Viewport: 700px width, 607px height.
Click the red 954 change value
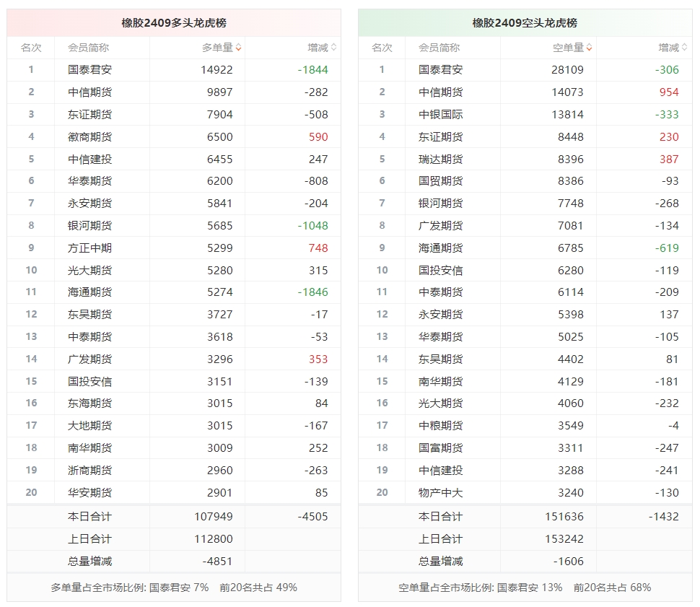[x=669, y=92]
